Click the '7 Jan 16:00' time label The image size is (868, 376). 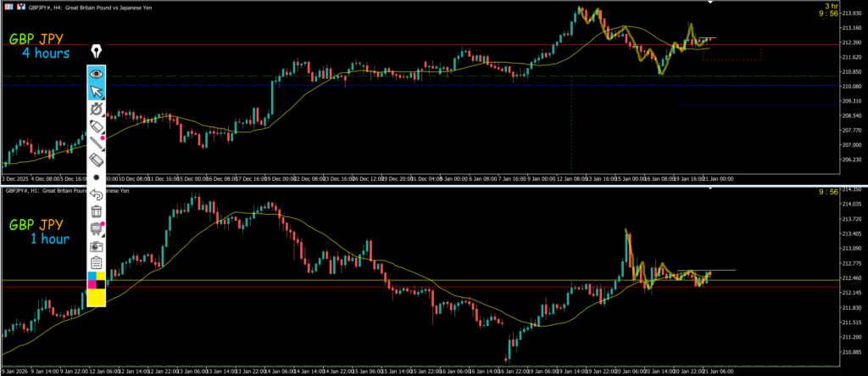tap(512, 179)
